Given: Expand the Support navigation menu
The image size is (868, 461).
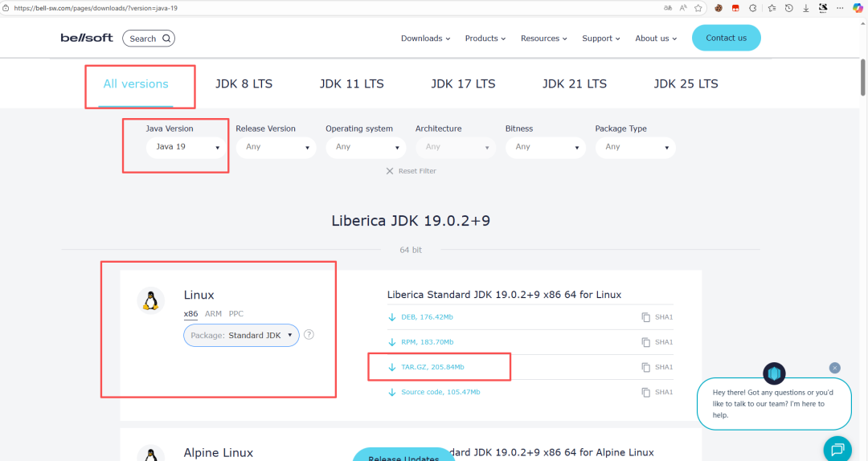Looking at the screenshot, I should (x=600, y=39).
